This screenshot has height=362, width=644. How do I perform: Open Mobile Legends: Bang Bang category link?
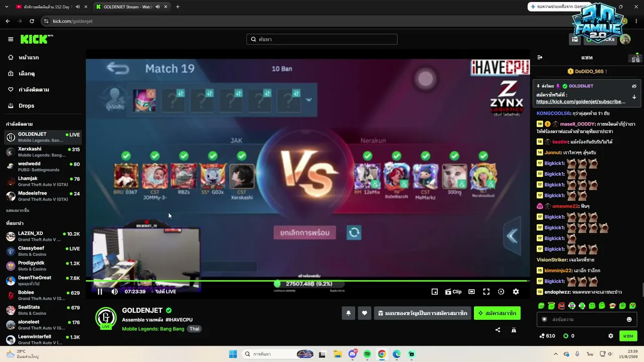[153, 329]
